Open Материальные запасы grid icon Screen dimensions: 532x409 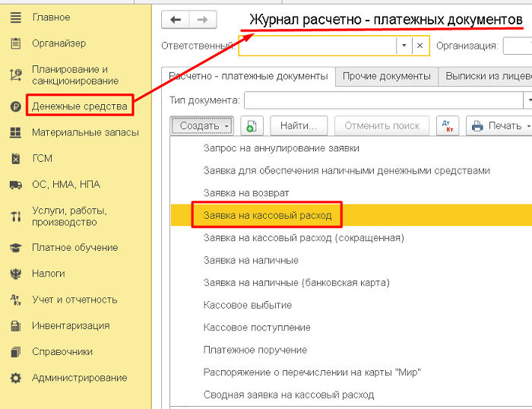tap(15, 133)
